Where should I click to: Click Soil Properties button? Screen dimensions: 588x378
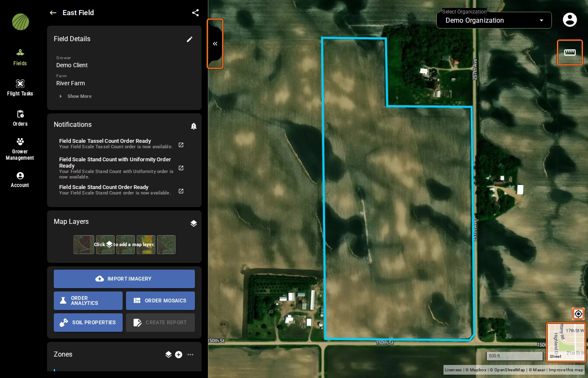(x=88, y=323)
